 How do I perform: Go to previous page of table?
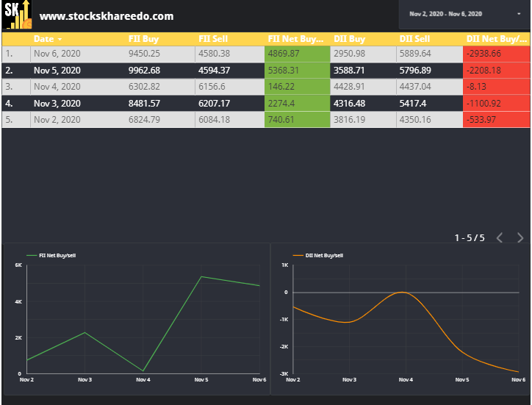point(500,237)
